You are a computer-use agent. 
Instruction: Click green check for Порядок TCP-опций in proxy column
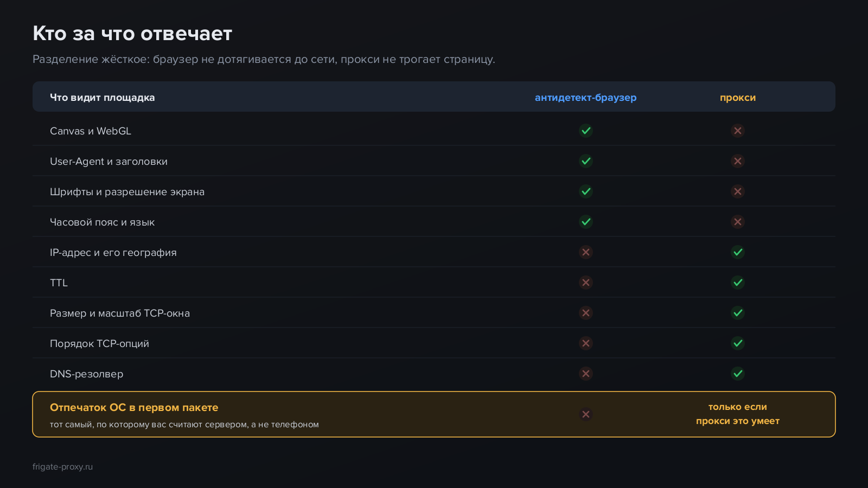738,343
